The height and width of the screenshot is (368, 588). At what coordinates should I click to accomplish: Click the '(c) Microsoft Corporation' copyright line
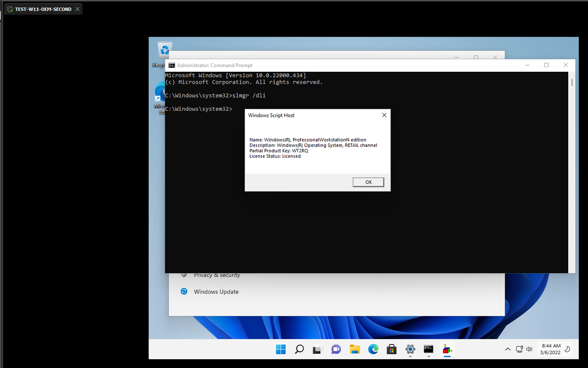tap(244, 82)
